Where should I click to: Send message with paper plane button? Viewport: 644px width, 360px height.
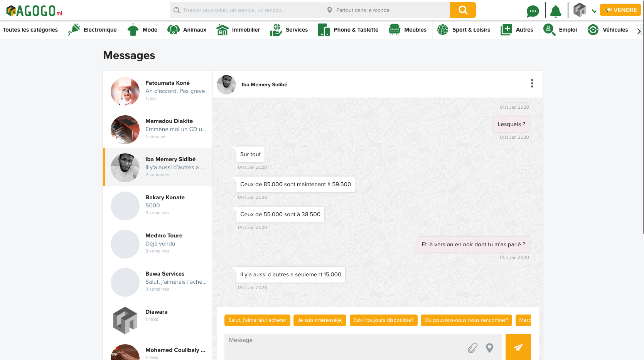tap(518, 347)
